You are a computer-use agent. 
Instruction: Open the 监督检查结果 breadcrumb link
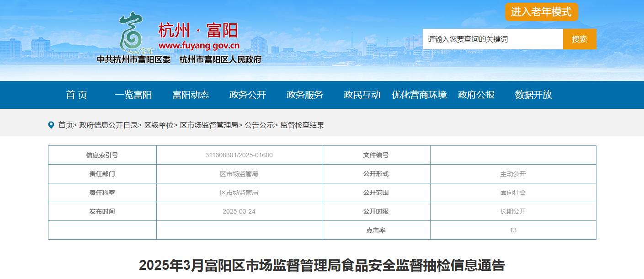coord(302,125)
